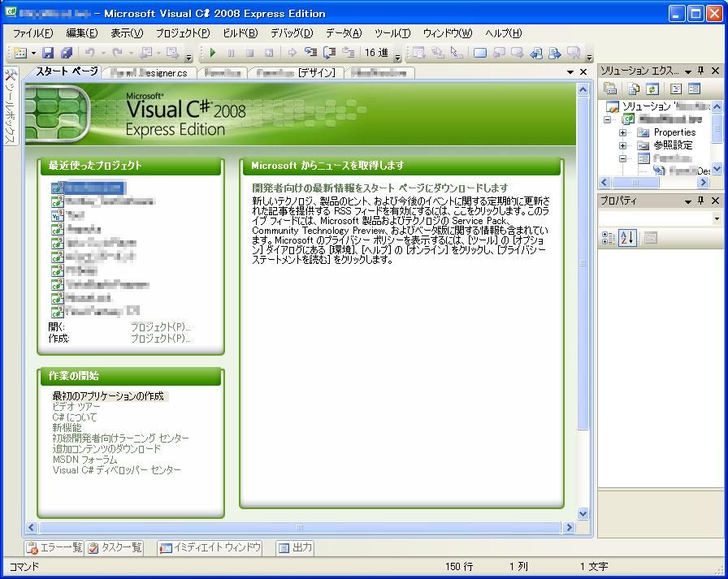Click the Stop Debugging square icon
The height and width of the screenshot is (579, 728).
click(249, 53)
